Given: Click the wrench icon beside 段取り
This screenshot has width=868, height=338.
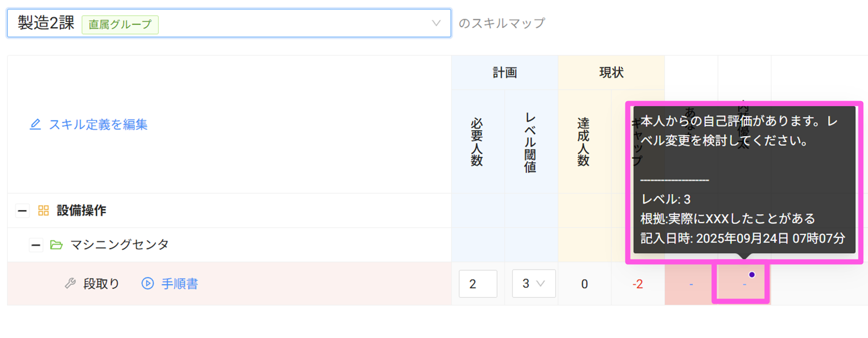Looking at the screenshot, I should [x=70, y=283].
